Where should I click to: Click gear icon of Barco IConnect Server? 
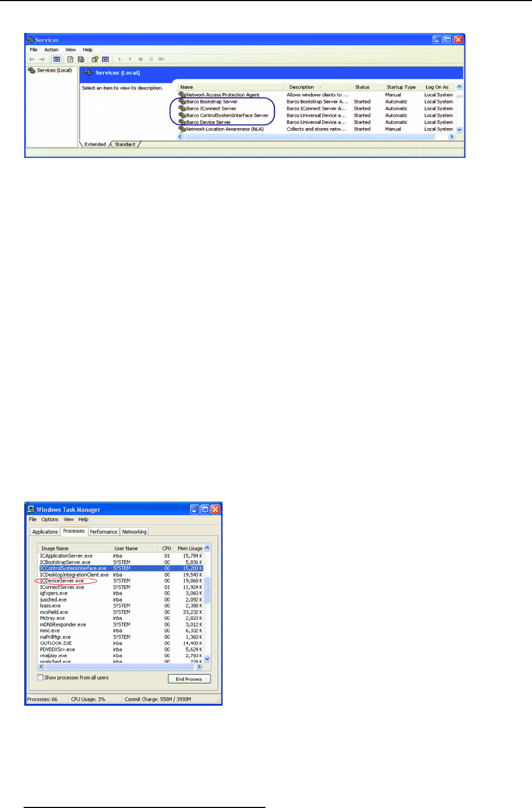(x=182, y=108)
